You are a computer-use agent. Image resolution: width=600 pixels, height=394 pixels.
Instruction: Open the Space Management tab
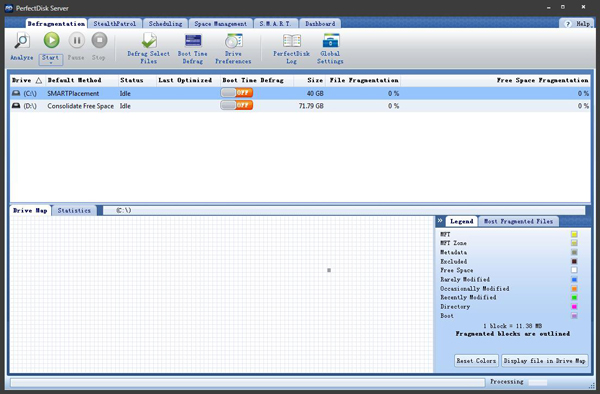(x=220, y=23)
